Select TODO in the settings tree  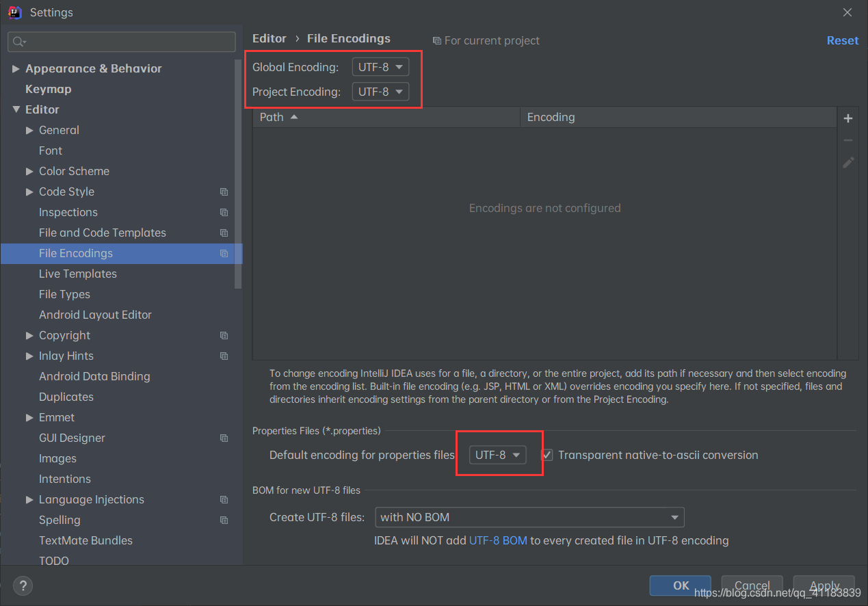coord(54,561)
